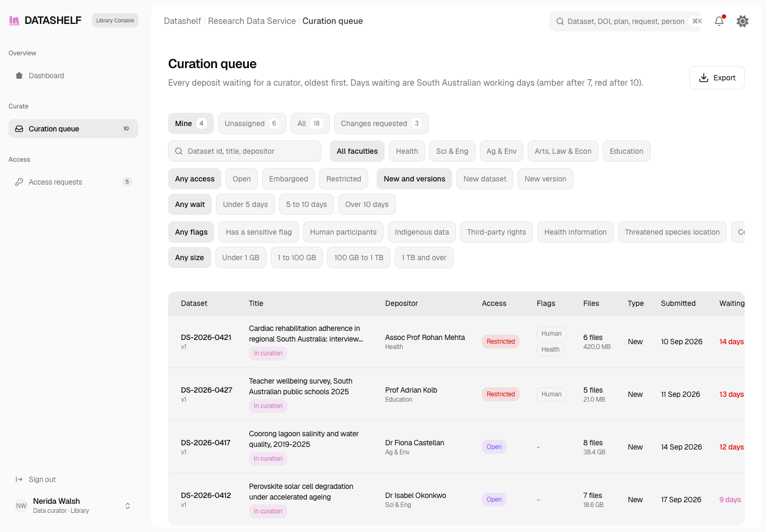Select the New version type filter
766x532 pixels.
545,179
